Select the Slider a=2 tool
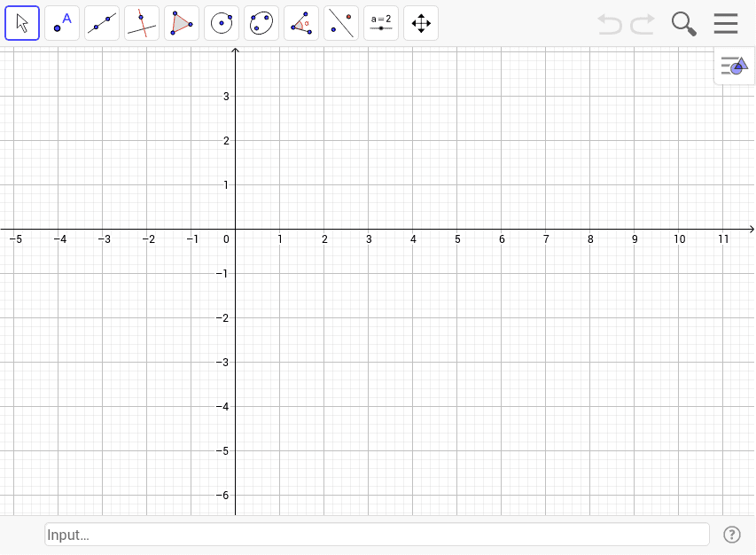 tap(381, 23)
